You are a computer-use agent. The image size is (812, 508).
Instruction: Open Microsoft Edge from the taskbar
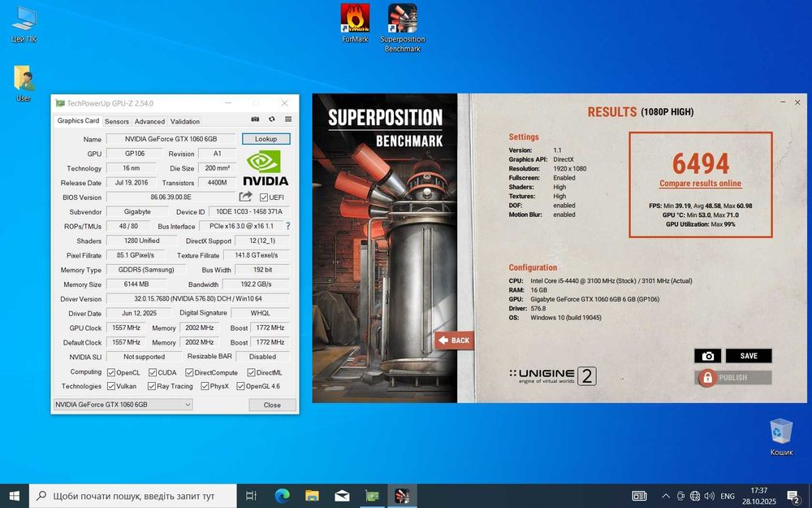click(x=282, y=495)
